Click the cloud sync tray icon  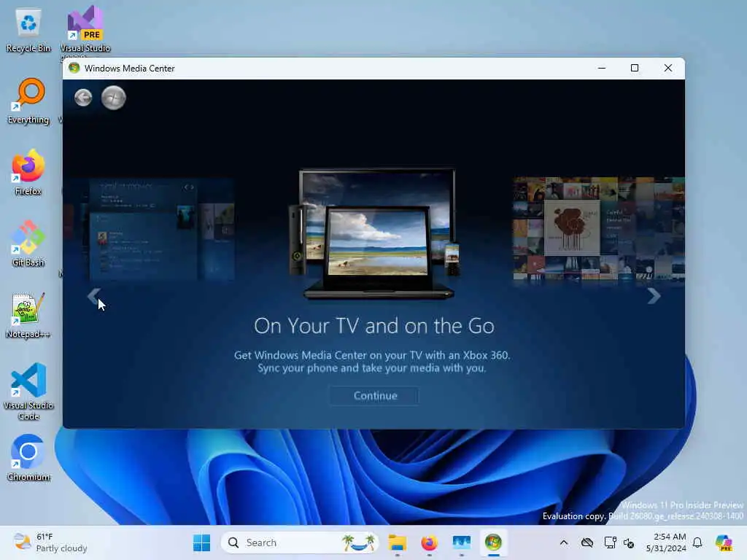587,542
